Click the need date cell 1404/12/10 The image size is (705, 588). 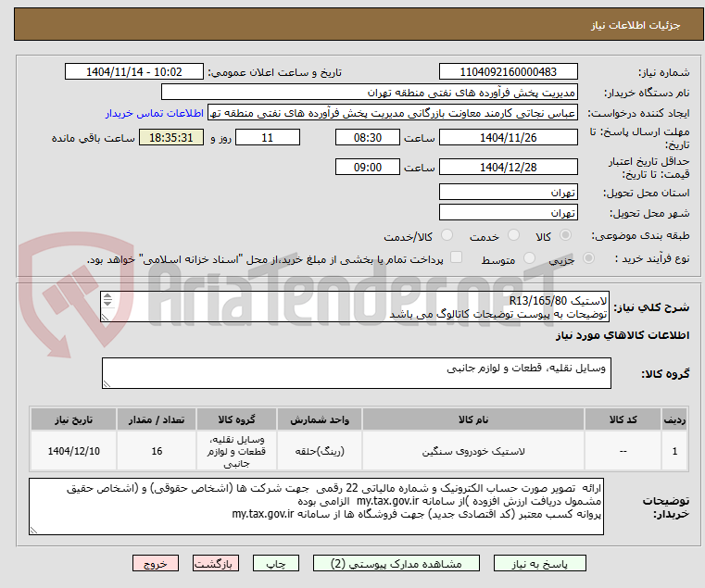tap(74, 451)
